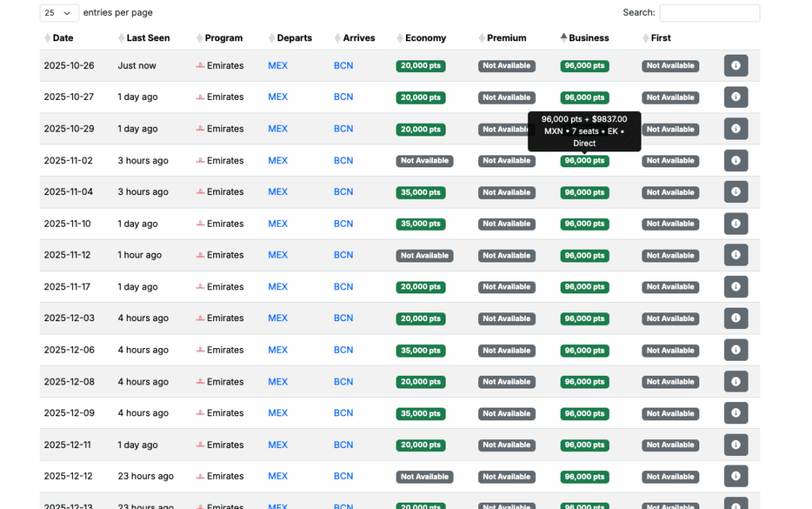Sort table by Date column

pos(63,38)
